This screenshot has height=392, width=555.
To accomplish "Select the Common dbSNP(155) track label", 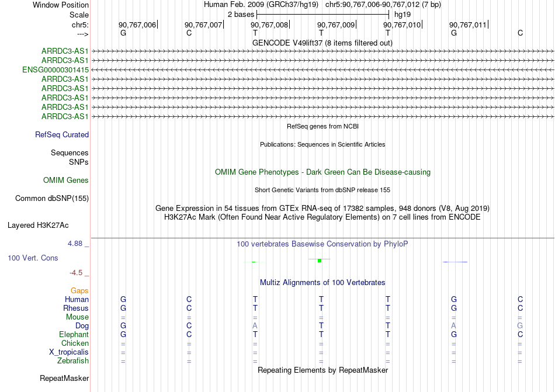I will (x=52, y=199).
